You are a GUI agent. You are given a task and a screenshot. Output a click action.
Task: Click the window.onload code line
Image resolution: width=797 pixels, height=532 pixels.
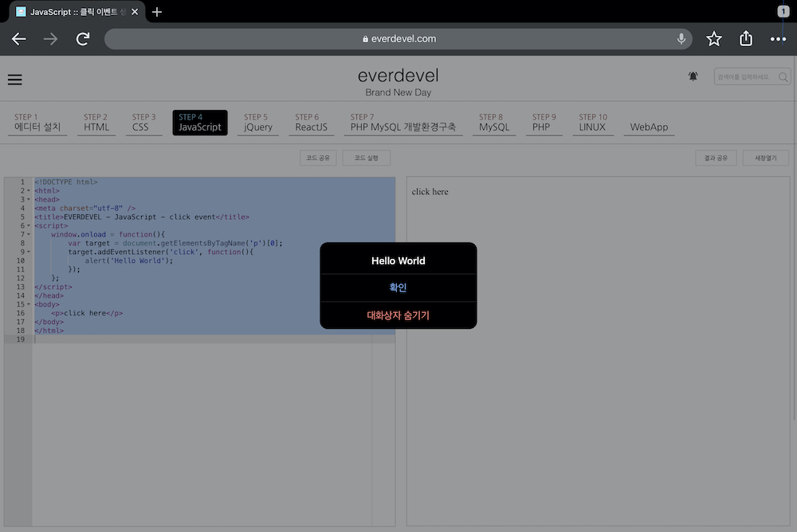pos(108,234)
